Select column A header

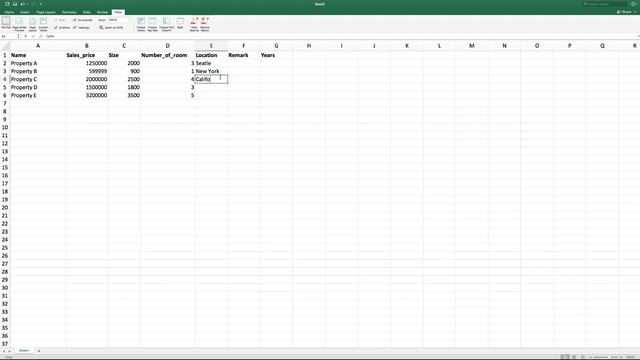[x=38, y=46]
